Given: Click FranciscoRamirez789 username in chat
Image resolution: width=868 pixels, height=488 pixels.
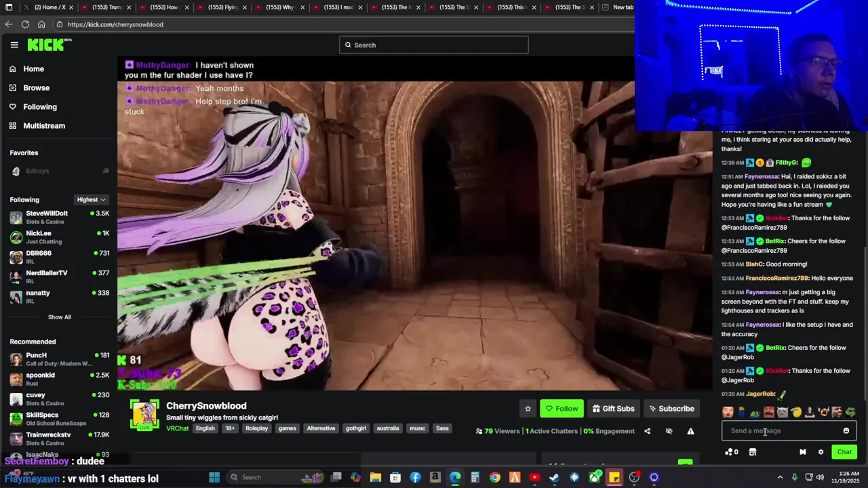Looking at the screenshot, I should click(x=776, y=278).
